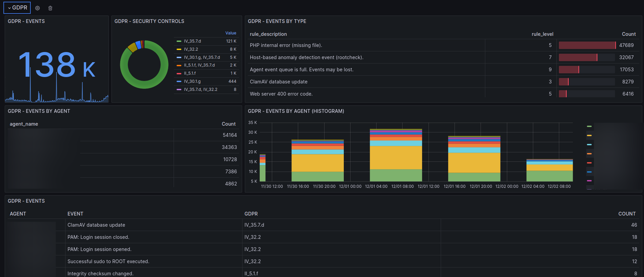
Task: Toggle IV_32.2 legend series visibility
Action: [x=191, y=49]
